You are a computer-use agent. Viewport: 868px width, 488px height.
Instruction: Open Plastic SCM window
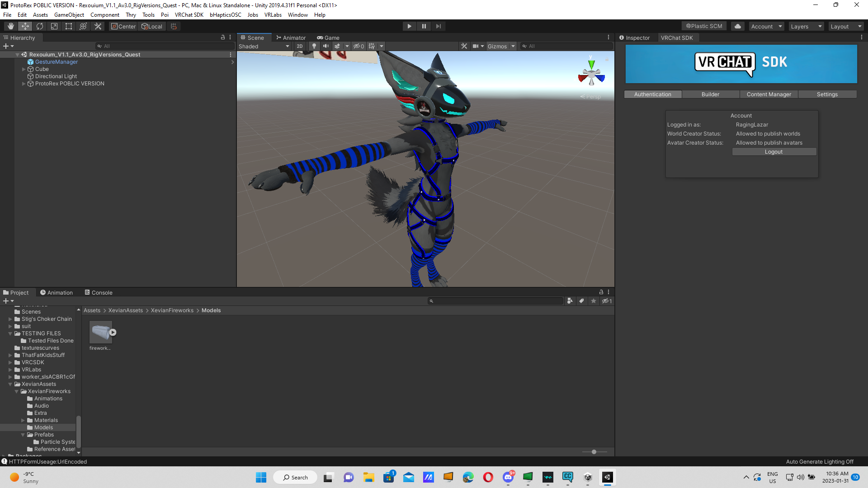point(704,26)
